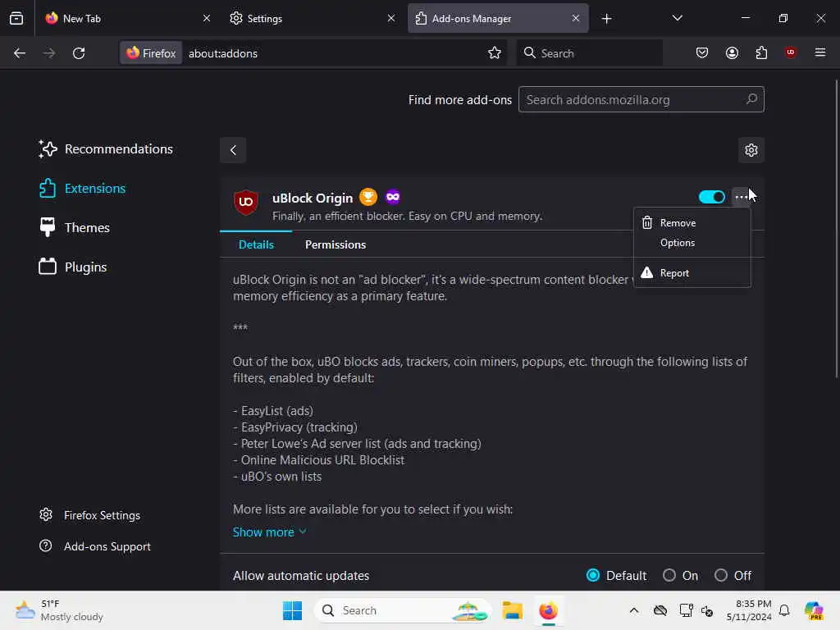The height and width of the screenshot is (630, 840).
Task: Click the page vertical scrollbar
Action: (836, 229)
